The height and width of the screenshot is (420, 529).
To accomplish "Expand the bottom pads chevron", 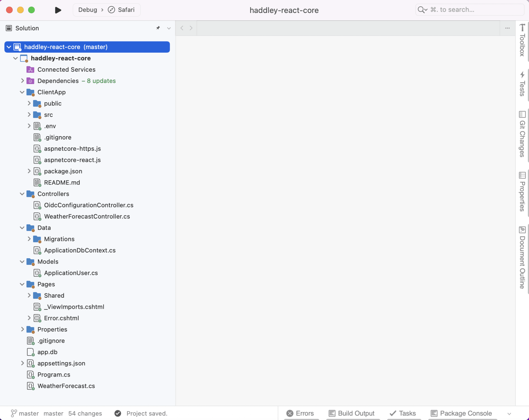I will coord(509,414).
